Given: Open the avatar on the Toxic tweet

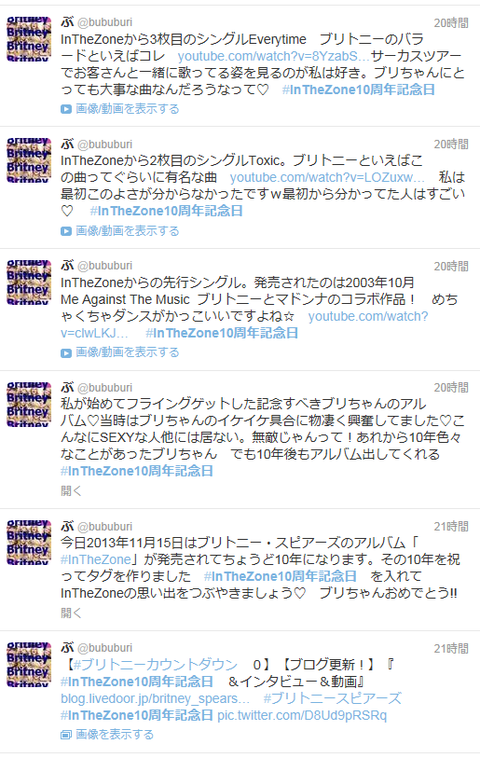Looking at the screenshot, I should (29, 160).
